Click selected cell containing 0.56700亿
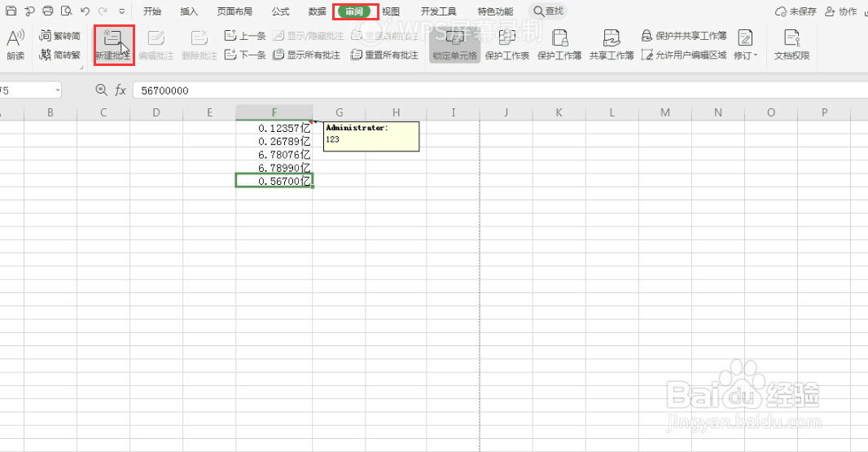This screenshot has height=452, width=868. point(274,181)
